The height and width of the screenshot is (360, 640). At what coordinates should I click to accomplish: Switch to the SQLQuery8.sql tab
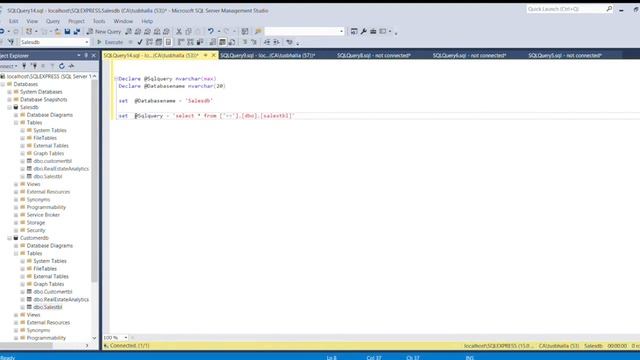373,55
